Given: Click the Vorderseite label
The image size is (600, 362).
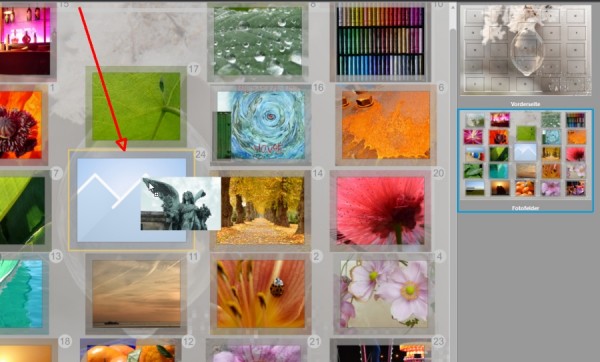Looking at the screenshot, I should click(x=525, y=104).
